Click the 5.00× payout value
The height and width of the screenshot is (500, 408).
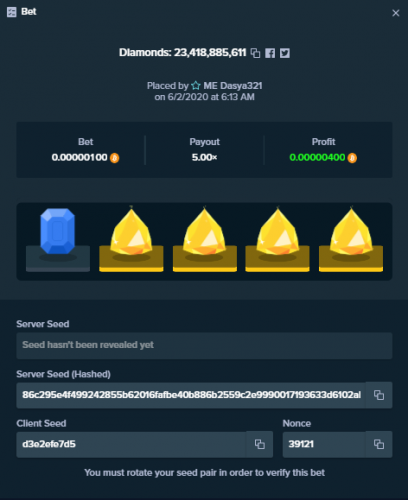coord(204,157)
